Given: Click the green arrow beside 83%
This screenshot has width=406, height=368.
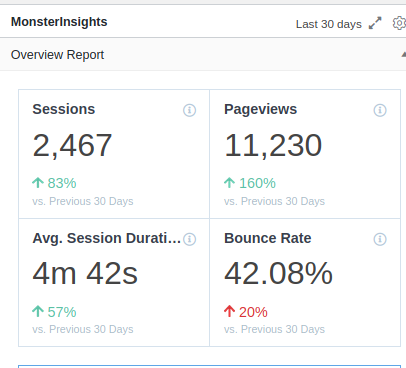Looking at the screenshot, I should pos(38,183).
